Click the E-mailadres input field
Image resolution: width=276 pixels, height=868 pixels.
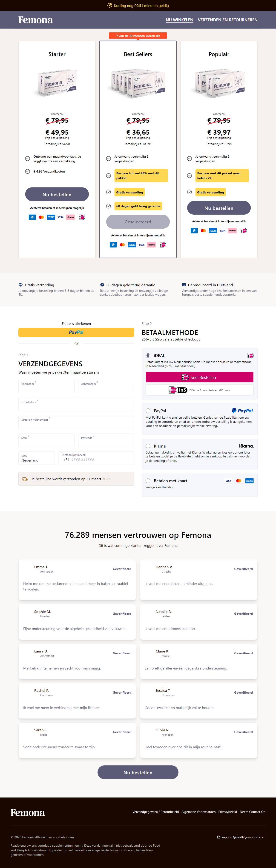tap(76, 404)
